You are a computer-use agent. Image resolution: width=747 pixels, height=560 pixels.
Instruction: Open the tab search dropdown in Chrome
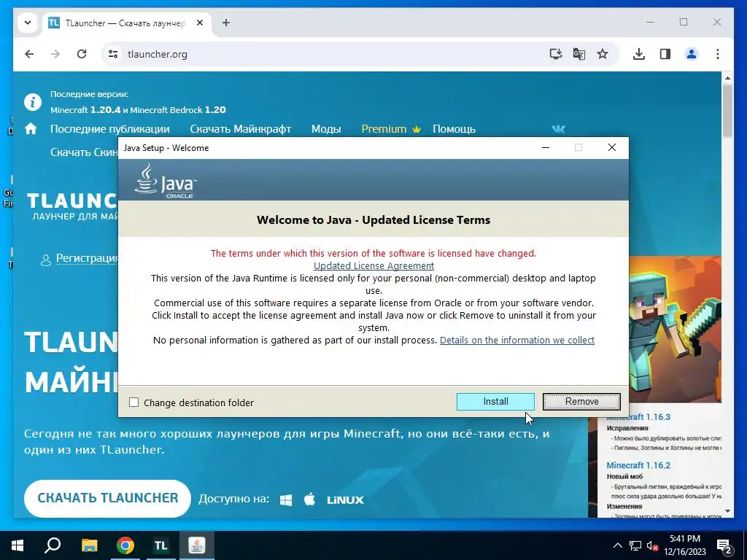coord(28,23)
